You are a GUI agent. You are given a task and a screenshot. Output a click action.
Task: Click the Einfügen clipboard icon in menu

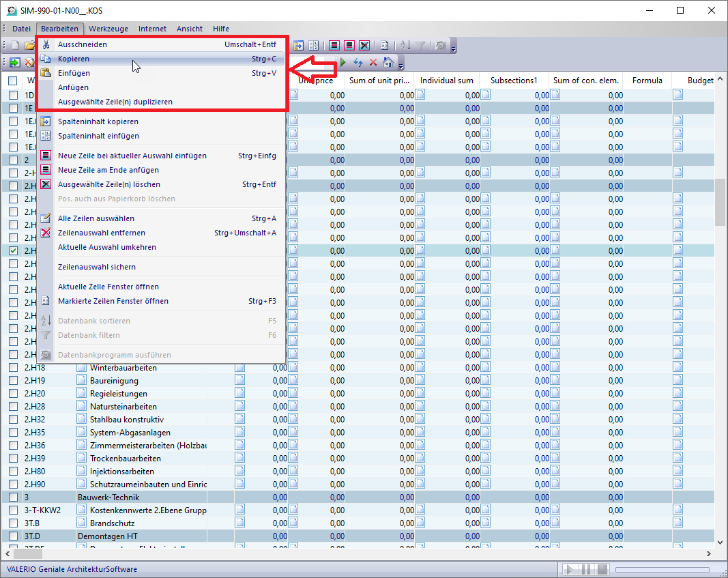pos(46,73)
